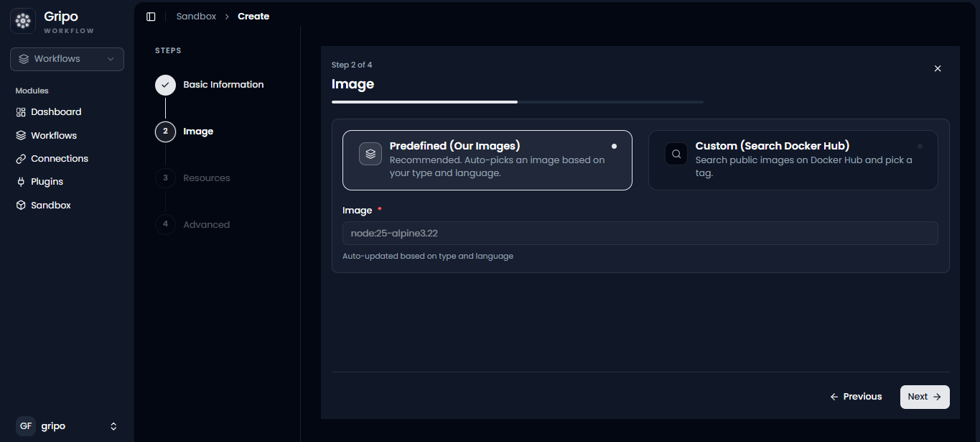Image resolution: width=980 pixels, height=442 pixels.
Task: Click the Sandbox cube icon
Action: click(x=21, y=206)
